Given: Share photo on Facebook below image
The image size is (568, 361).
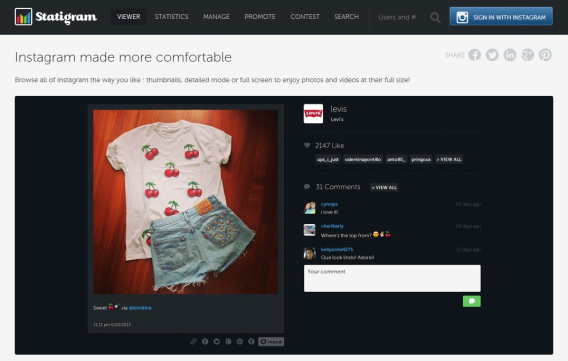Looking at the screenshot, I should [x=205, y=341].
